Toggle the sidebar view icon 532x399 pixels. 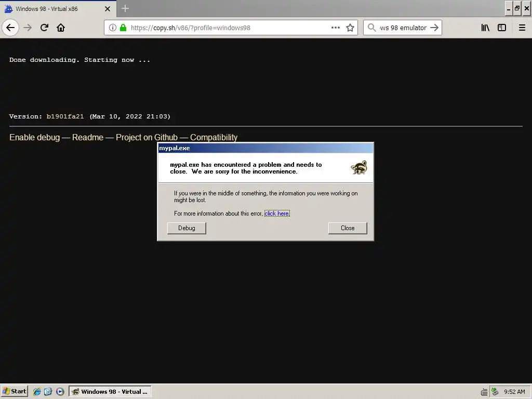pos(502,28)
